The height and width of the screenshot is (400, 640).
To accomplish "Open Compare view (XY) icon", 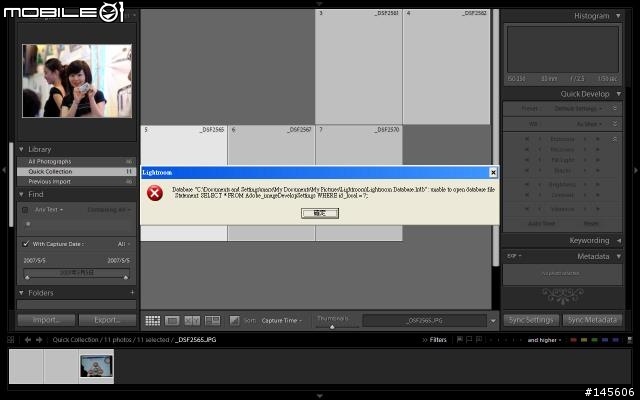I will (x=192, y=321).
